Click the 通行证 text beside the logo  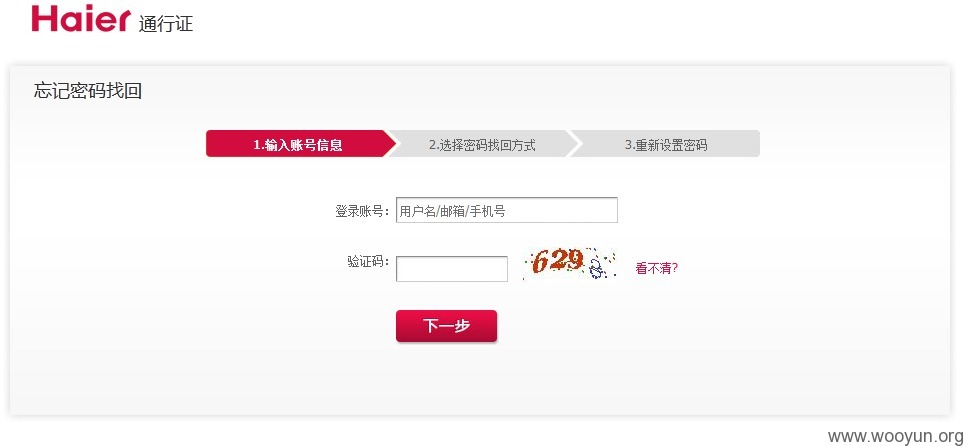point(166,23)
